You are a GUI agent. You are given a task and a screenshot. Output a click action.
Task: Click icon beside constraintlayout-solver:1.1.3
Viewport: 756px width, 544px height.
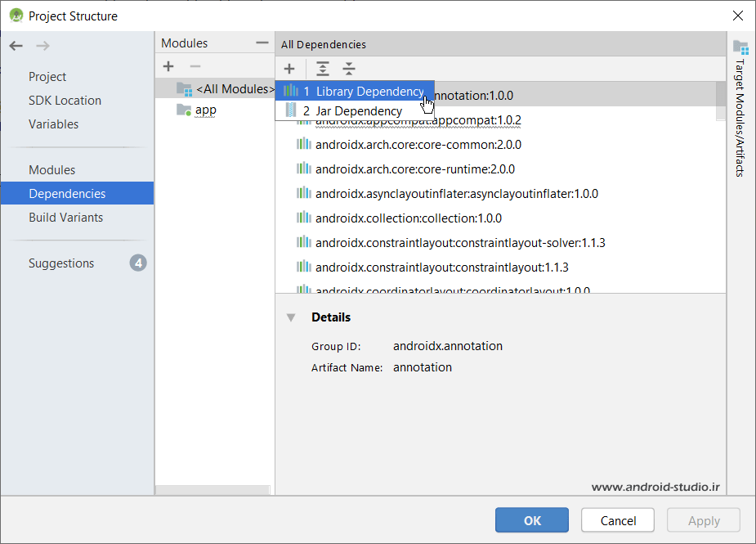[x=303, y=242]
